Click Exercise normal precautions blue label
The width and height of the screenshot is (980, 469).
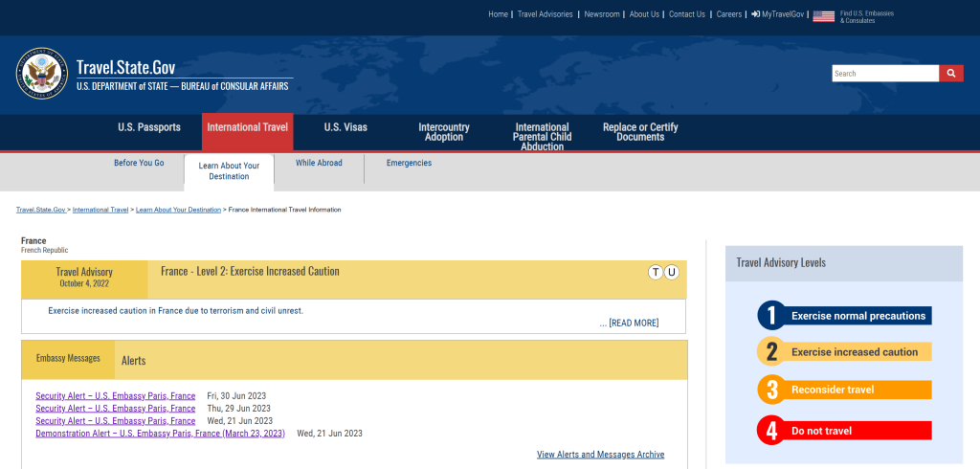pos(858,316)
